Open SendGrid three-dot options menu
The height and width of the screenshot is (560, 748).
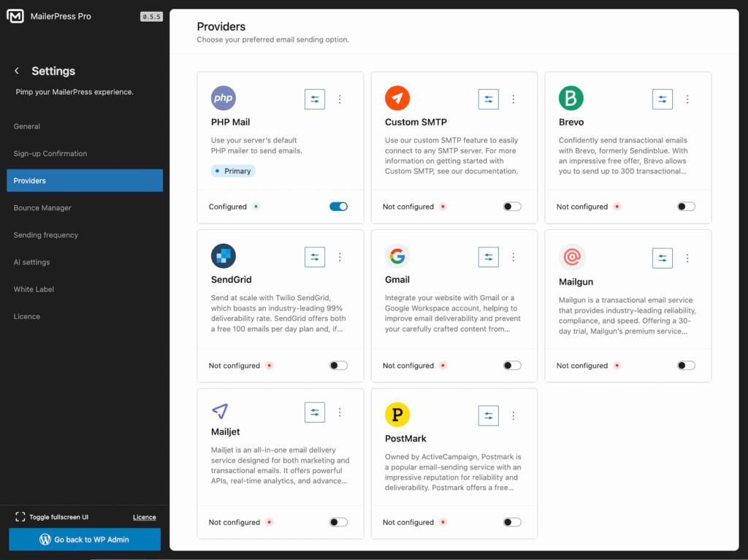click(x=340, y=257)
